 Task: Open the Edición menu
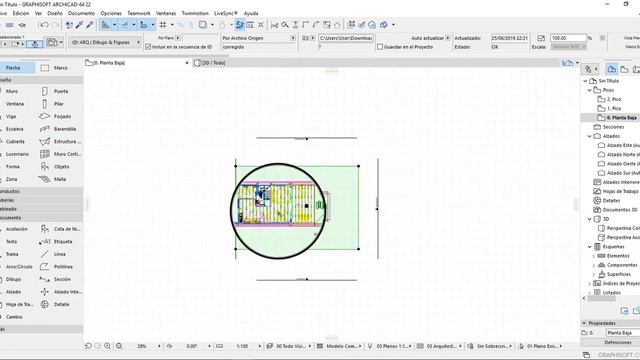[21, 13]
